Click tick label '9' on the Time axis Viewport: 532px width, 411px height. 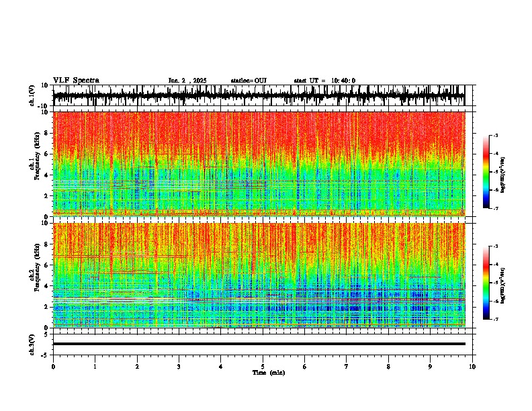[430, 367]
